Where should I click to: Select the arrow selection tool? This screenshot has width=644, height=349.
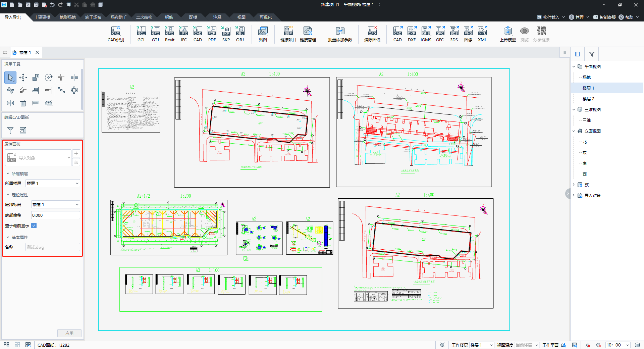[x=10, y=78]
